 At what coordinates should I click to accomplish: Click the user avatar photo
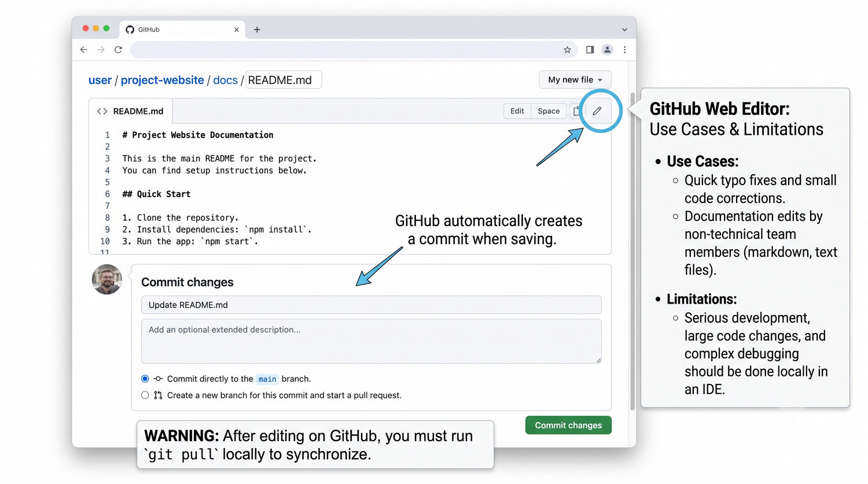click(x=107, y=279)
